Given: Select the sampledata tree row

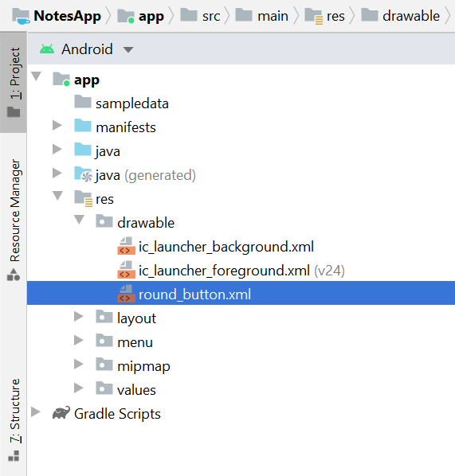Looking at the screenshot, I should coord(241,103).
